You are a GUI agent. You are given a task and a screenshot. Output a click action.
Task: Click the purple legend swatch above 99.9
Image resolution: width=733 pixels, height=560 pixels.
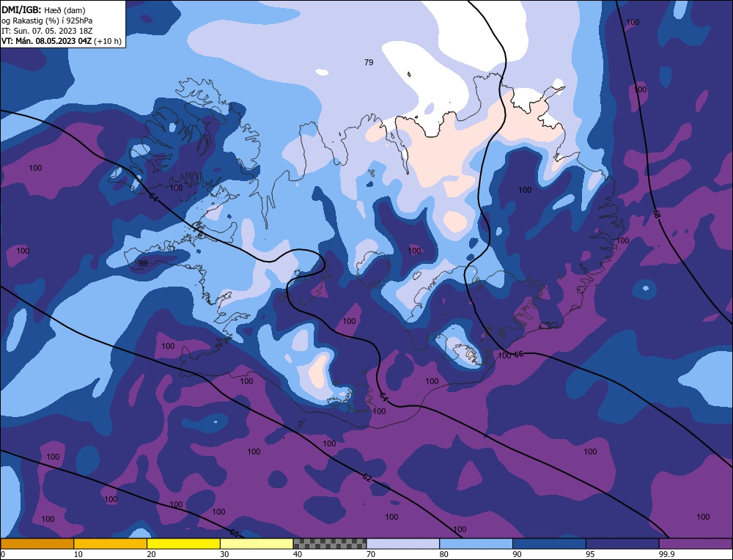696,544
